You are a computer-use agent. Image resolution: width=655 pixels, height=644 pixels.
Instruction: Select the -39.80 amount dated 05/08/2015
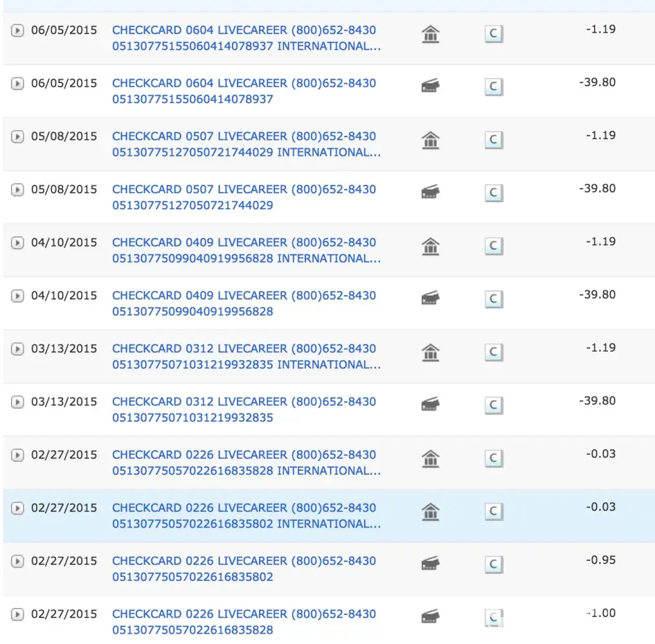pos(597,188)
